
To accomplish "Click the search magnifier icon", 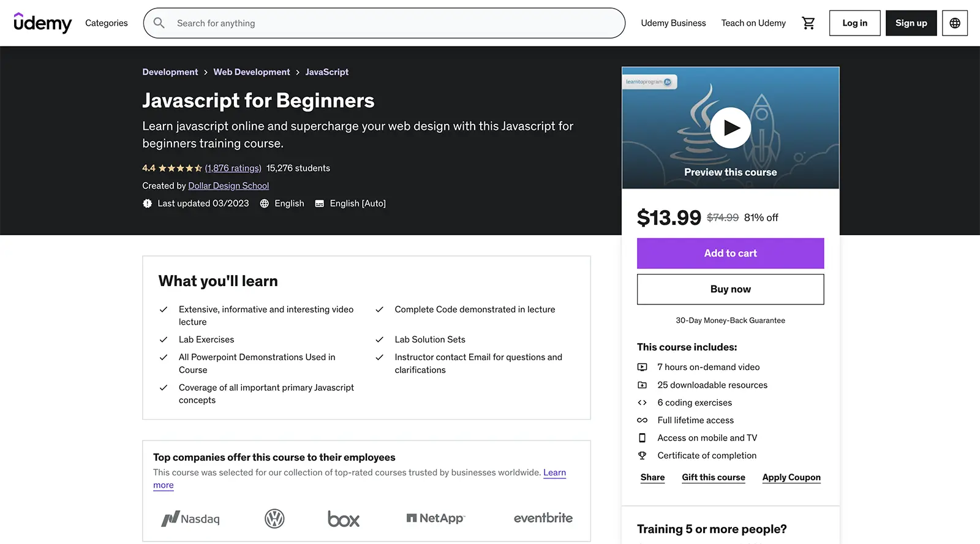I will pos(159,23).
